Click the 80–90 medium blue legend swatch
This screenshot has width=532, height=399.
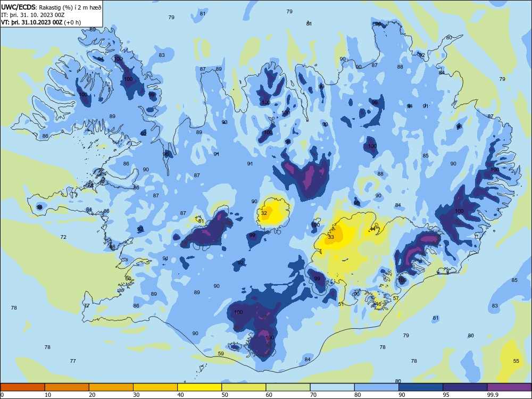click(x=377, y=387)
